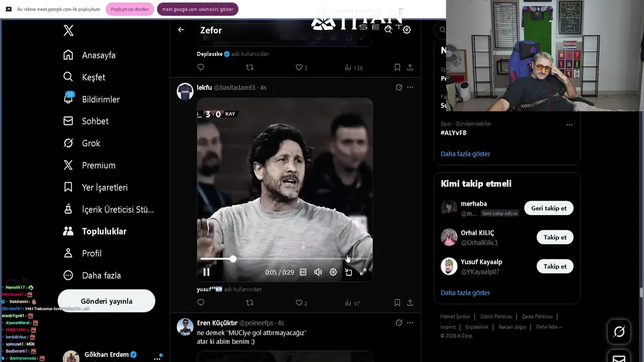Bookmark lekfu tweet
Image resolution: width=644 pixels, height=362 pixels.
pos(397,303)
